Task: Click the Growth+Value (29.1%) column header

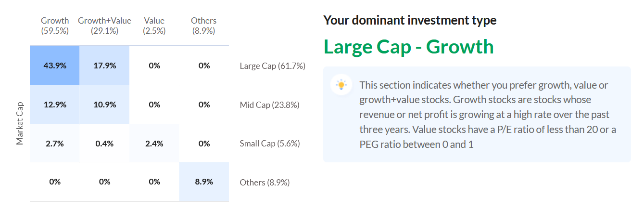Action: tap(105, 26)
